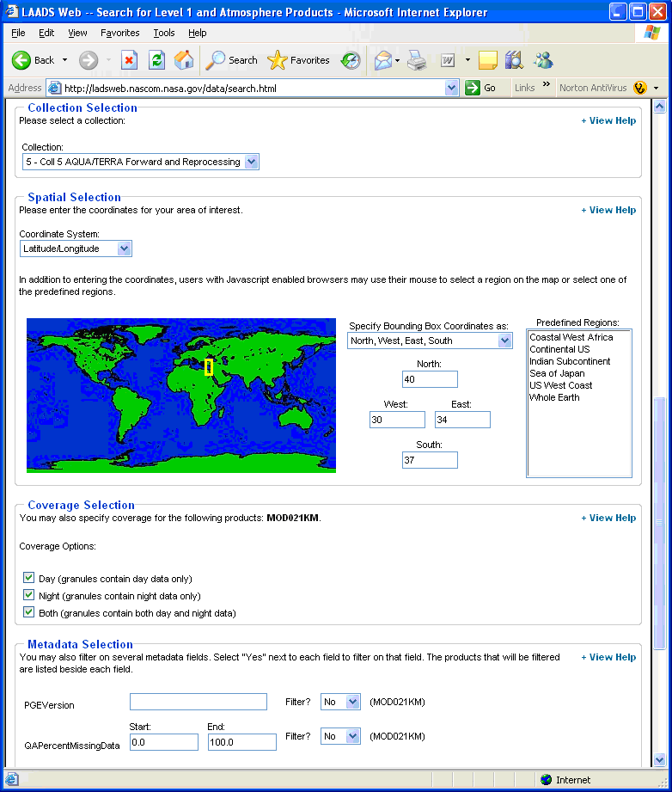Open the Bounding Box Coordinates order dropdown
This screenshot has width=672, height=792.
[x=431, y=341]
